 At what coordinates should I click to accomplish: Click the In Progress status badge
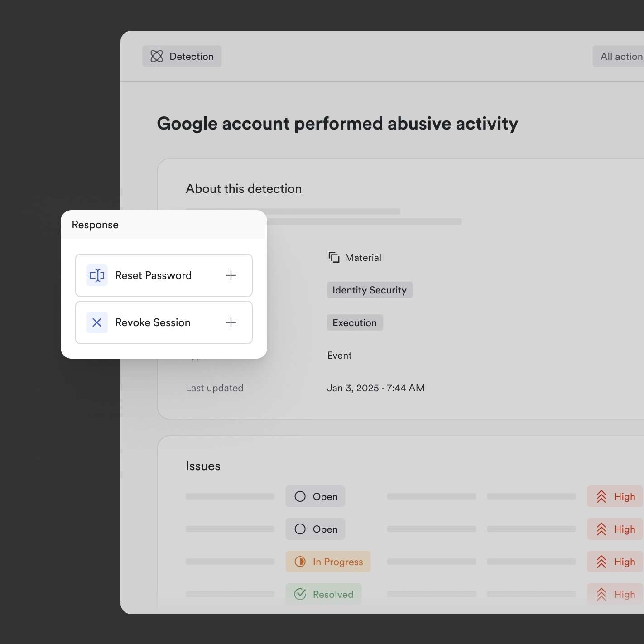coord(328,562)
